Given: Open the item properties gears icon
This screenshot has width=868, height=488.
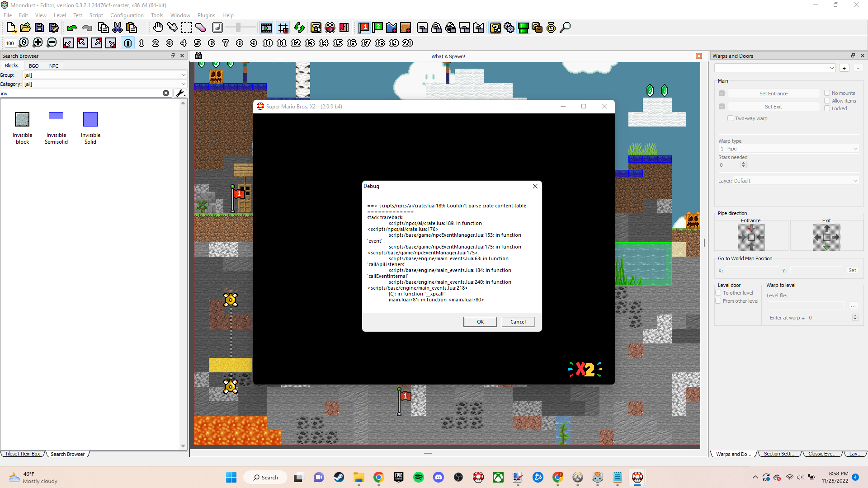Looking at the screenshot, I should coord(509,28).
